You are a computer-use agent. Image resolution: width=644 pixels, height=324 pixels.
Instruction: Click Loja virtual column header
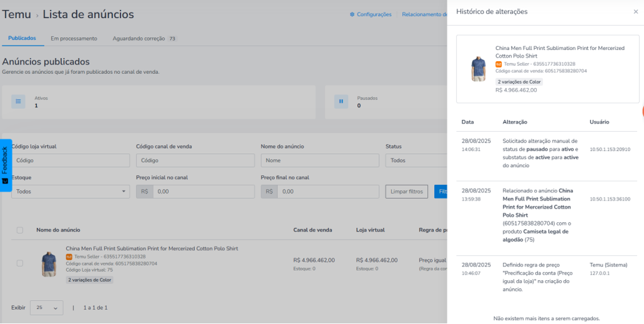(371, 230)
